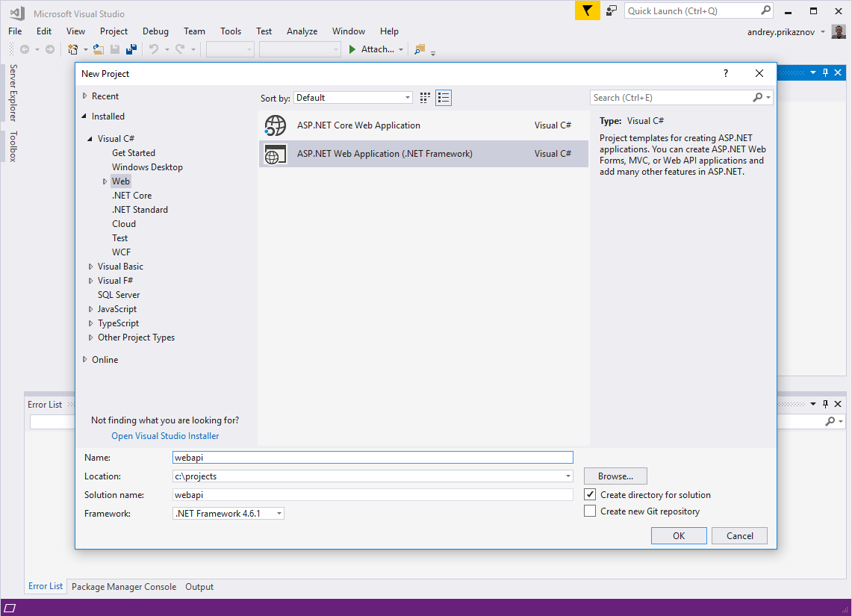Check Create new Git repository
852x616 pixels.
(x=590, y=511)
